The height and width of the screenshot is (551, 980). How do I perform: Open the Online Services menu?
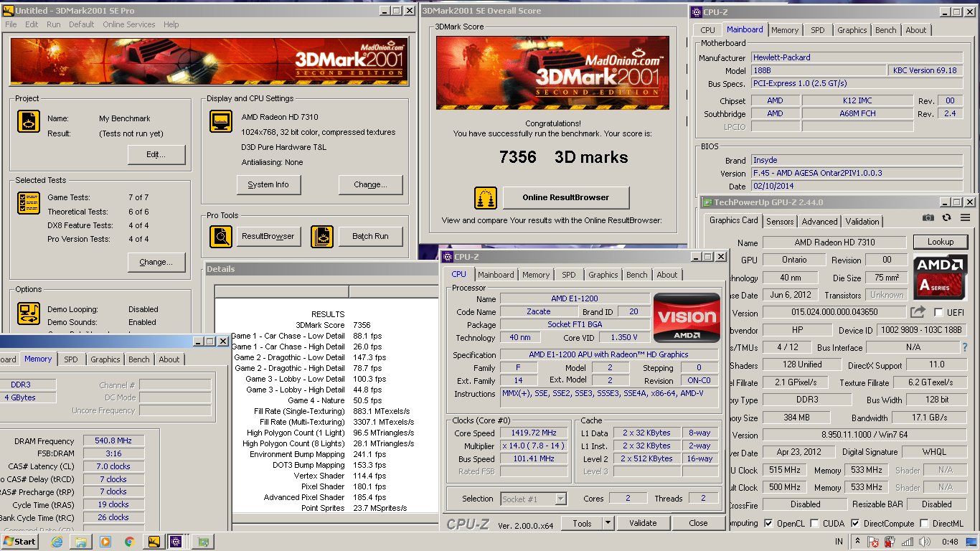128,24
